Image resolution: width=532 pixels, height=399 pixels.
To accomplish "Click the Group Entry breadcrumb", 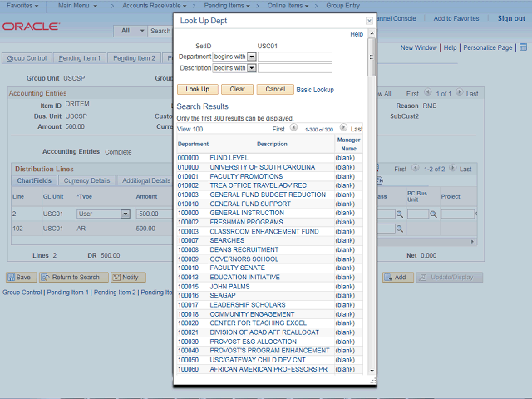I will point(343,6).
